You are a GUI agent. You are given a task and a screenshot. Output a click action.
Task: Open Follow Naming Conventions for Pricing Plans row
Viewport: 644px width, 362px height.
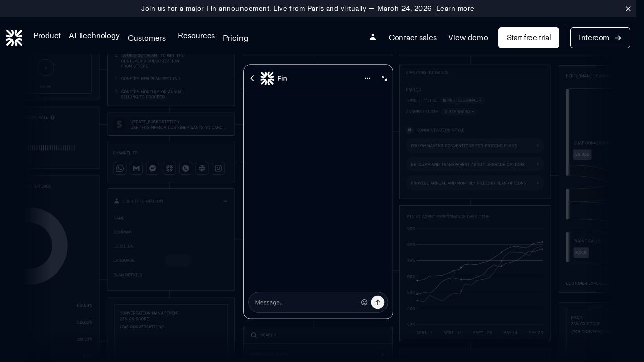click(474, 146)
